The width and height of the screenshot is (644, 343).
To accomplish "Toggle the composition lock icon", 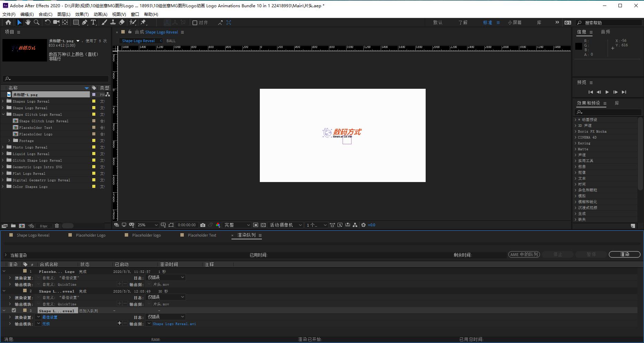I will tap(130, 32).
